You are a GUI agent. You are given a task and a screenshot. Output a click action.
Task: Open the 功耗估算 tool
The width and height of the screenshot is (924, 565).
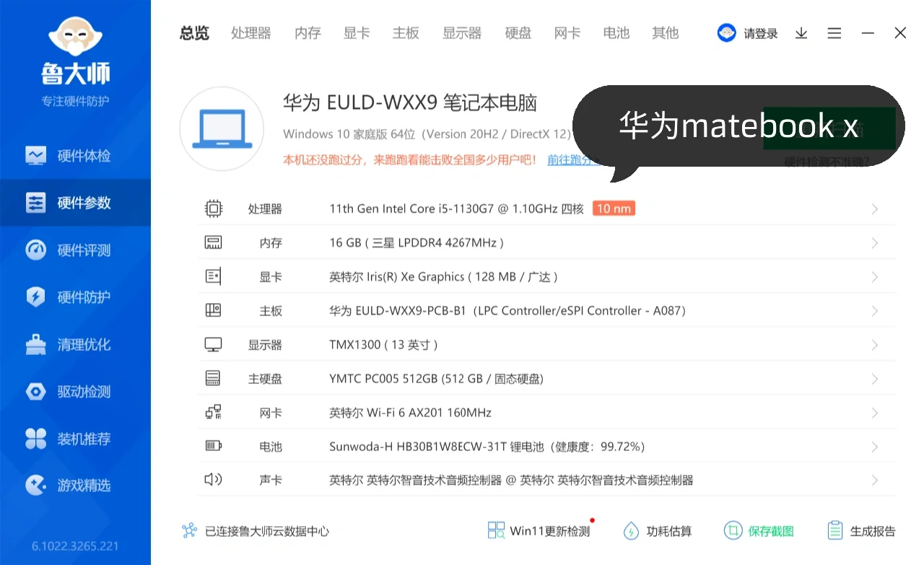(x=657, y=530)
